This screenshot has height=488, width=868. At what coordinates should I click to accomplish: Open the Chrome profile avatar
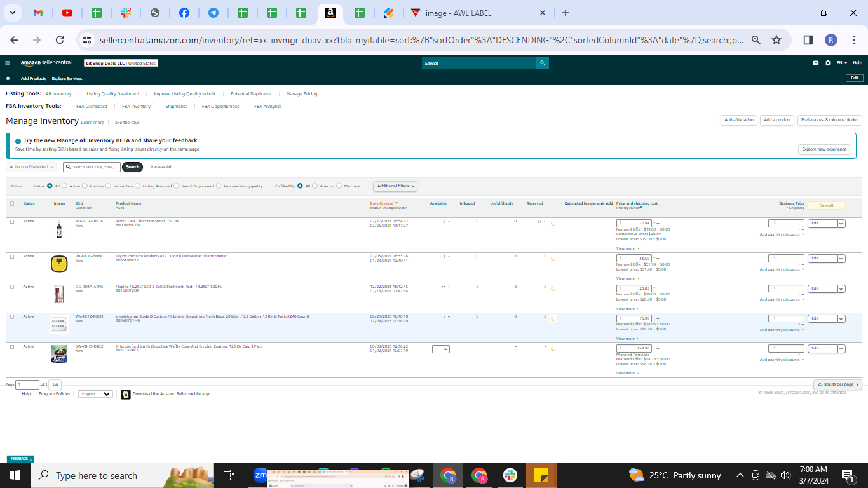[831, 40]
